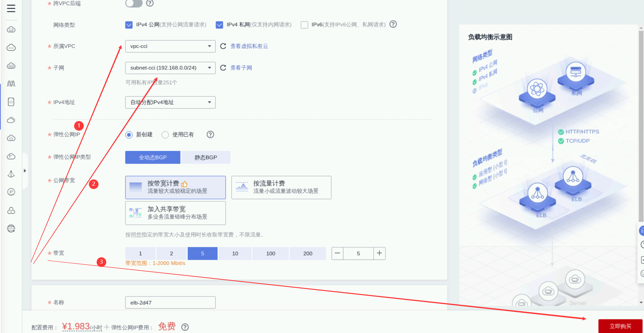Focus the bandwidth value input field
The image size is (644, 333).
tap(359, 254)
